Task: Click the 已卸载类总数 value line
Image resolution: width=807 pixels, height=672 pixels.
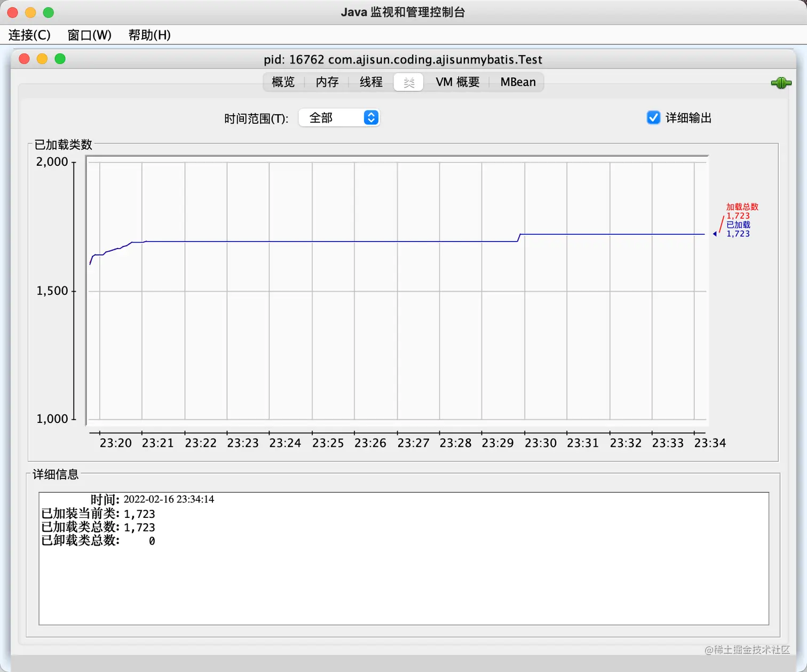Action: click(98, 541)
